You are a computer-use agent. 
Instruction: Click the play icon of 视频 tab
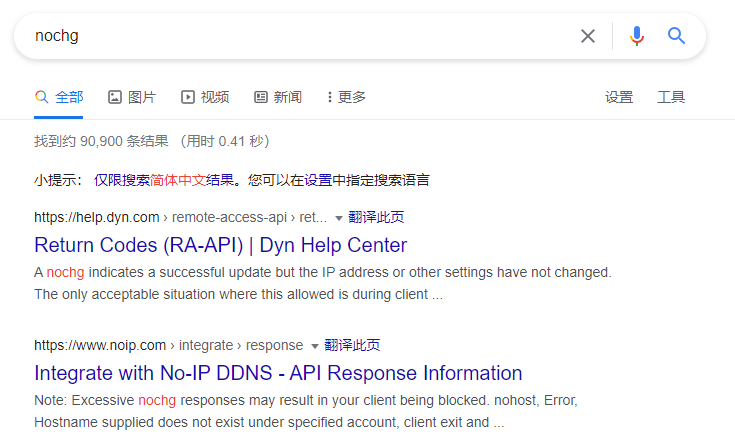tap(188, 97)
